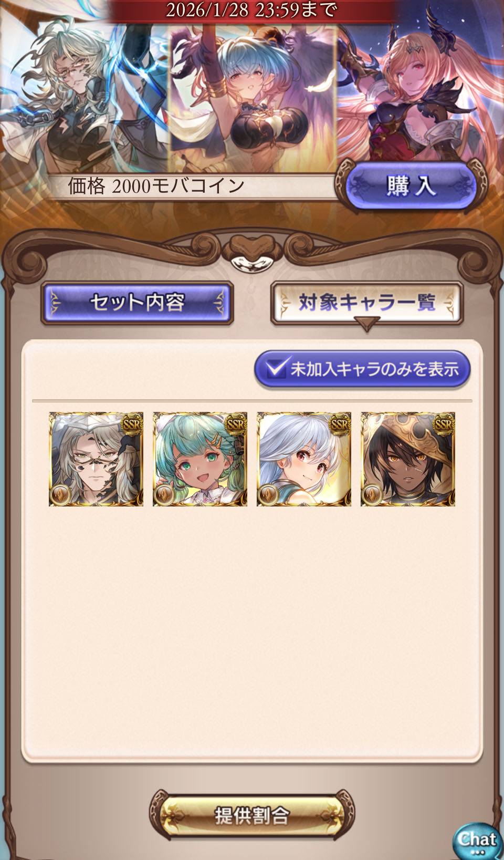Click SSR badge on hooded character thumbnail

[x=444, y=424]
